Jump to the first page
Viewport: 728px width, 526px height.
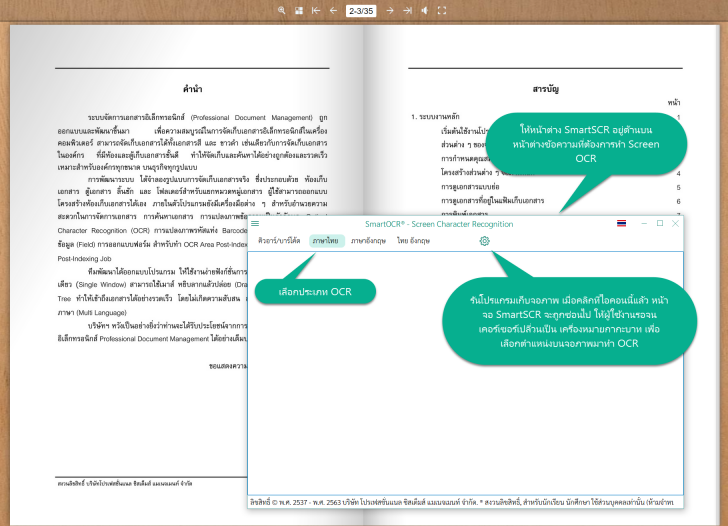(316, 10)
